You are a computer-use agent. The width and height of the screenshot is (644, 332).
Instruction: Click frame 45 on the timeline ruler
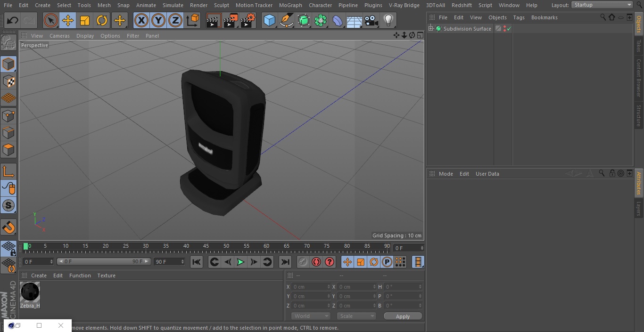[x=206, y=246]
